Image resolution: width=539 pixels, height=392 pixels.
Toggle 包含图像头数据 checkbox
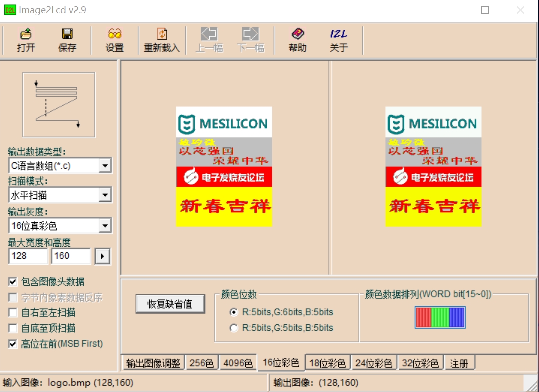pos(13,282)
